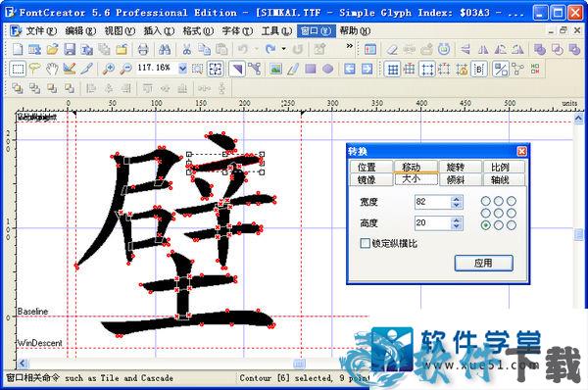Select the bottom-right anchor radio button
Screen dimensions: 588x390
coord(512,225)
